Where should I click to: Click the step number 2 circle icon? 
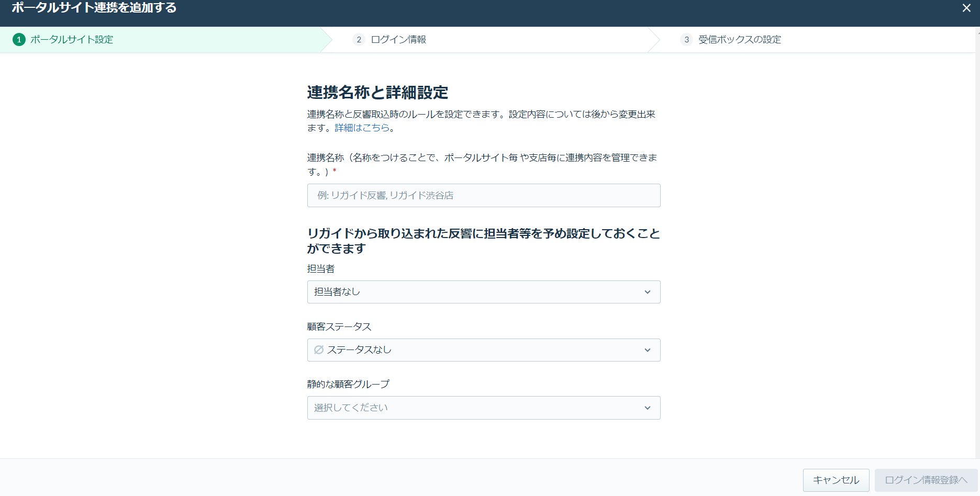[x=359, y=40]
